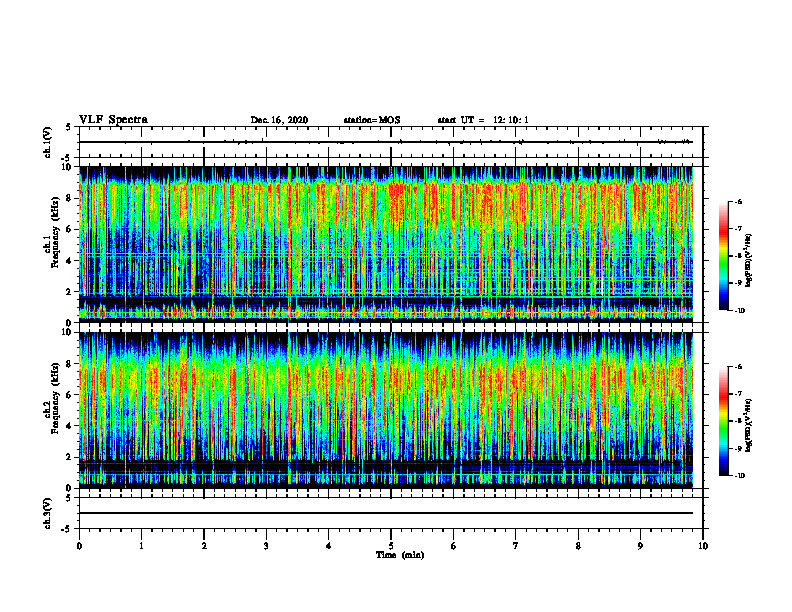
Task: Click the ch.1 spectrogram color scale bar
Action: [x=723, y=256]
